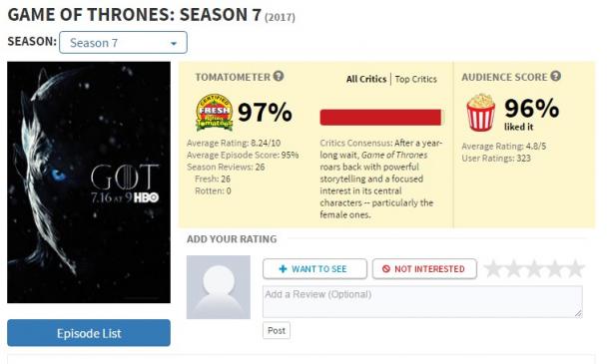Click the Post button

click(x=277, y=331)
